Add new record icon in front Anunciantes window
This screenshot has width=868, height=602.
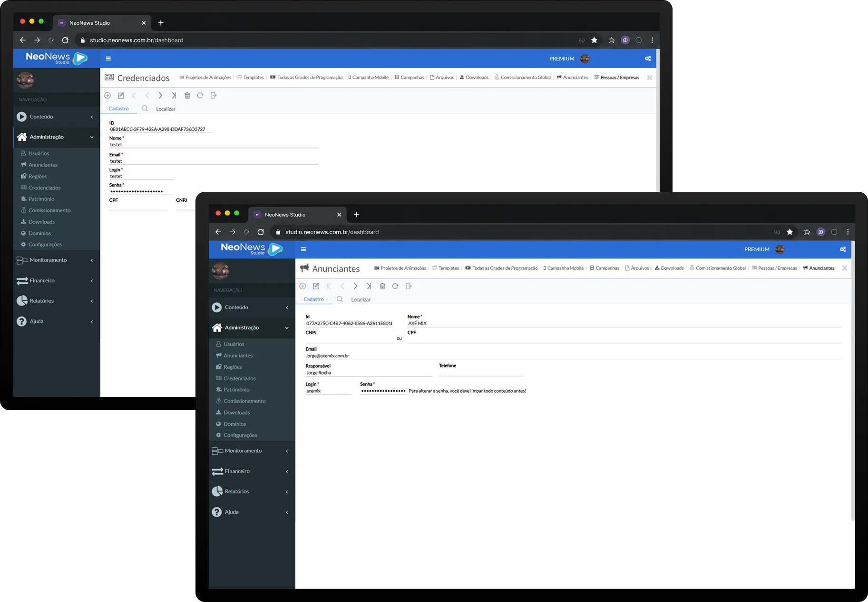[302, 286]
